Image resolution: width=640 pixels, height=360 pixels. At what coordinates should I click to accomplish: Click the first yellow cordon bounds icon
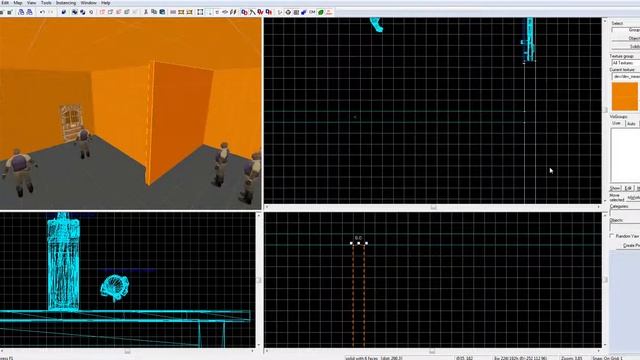tap(181, 12)
